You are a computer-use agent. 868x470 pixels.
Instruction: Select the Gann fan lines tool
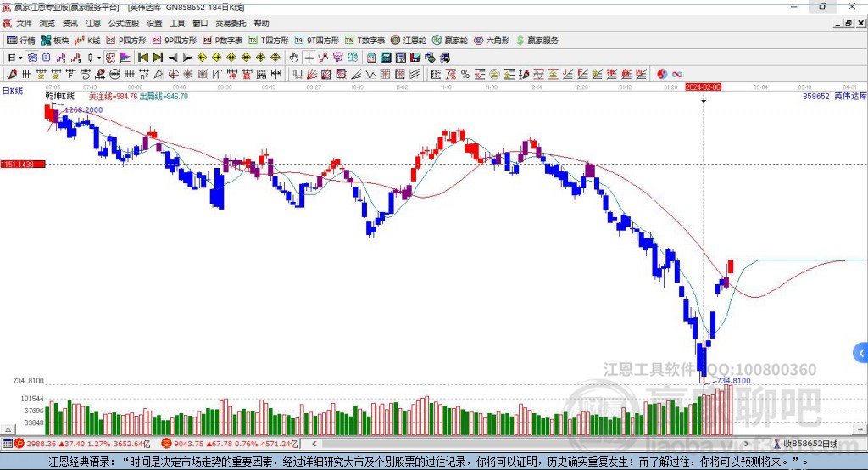tap(312, 75)
